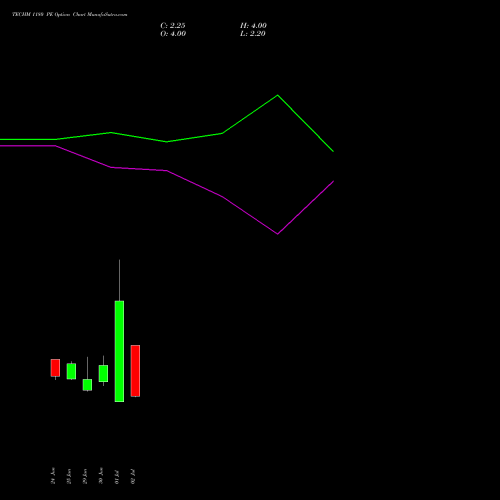Select the 29 Jun date label

[85, 476]
